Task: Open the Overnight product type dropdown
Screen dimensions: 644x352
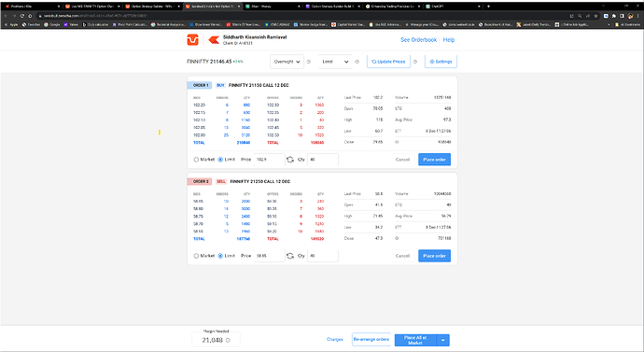Action: point(287,62)
